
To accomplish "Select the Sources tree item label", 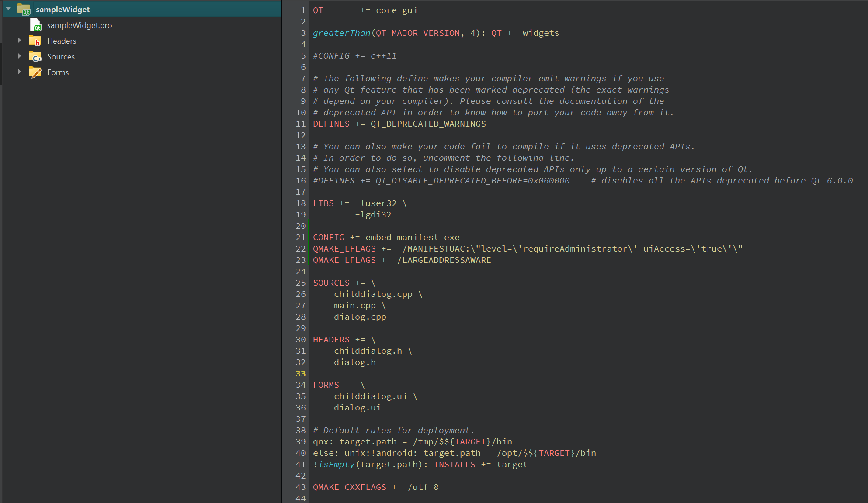I will pyautogui.click(x=61, y=57).
